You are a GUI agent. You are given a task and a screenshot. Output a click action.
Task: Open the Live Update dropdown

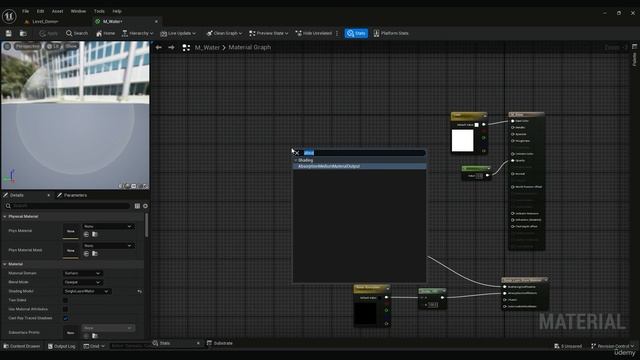click(178, 33)
